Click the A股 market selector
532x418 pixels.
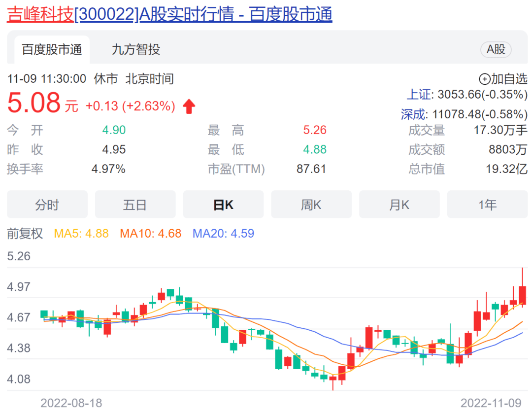(496, 50)
